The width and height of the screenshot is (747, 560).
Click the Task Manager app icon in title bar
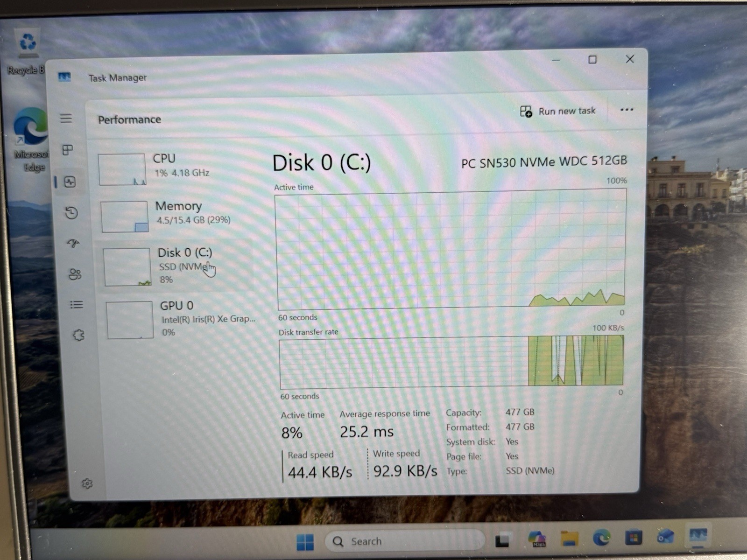[x=64, y=77]
